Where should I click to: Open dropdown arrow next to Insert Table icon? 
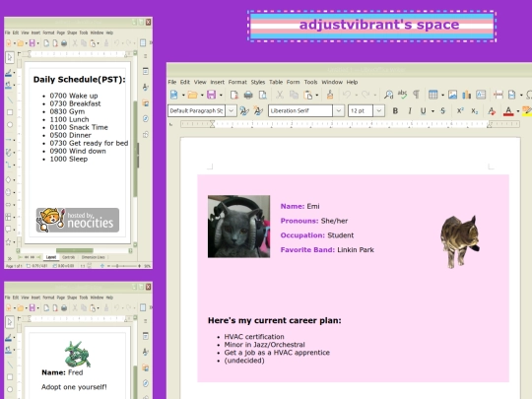pyautogui.click(x=442, y=95)
